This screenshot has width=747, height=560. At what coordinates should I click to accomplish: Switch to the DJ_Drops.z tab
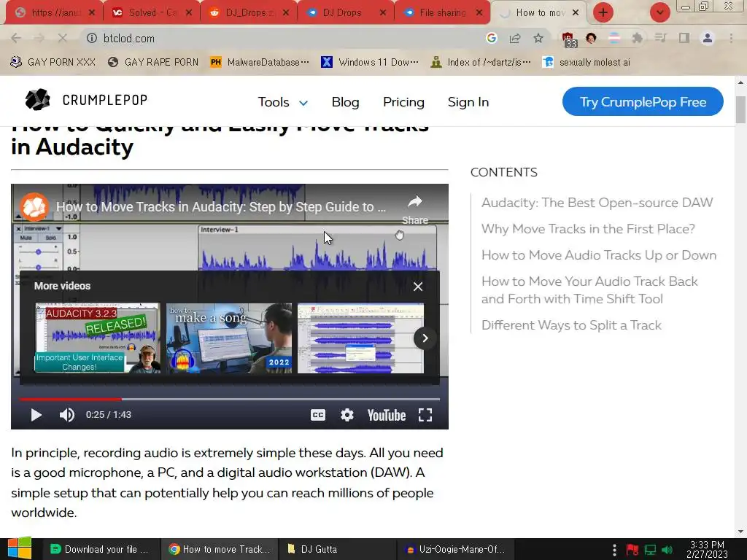click(247, 12)
